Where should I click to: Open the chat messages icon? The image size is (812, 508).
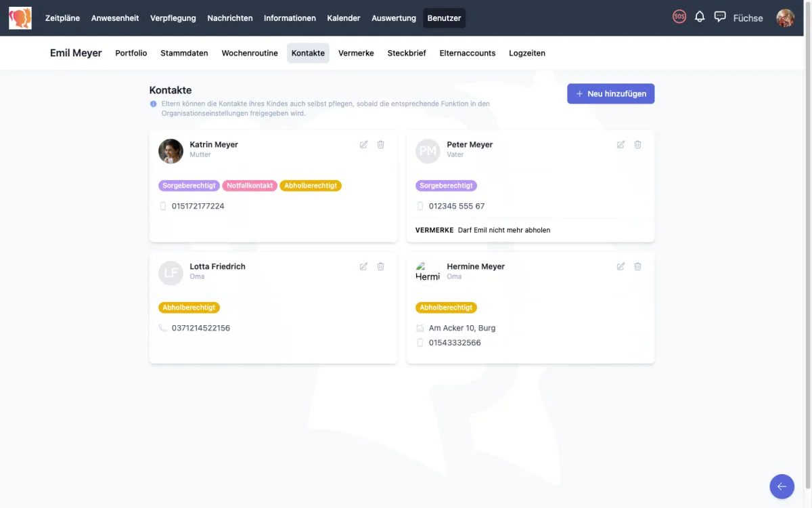click(x=720, y=17)
